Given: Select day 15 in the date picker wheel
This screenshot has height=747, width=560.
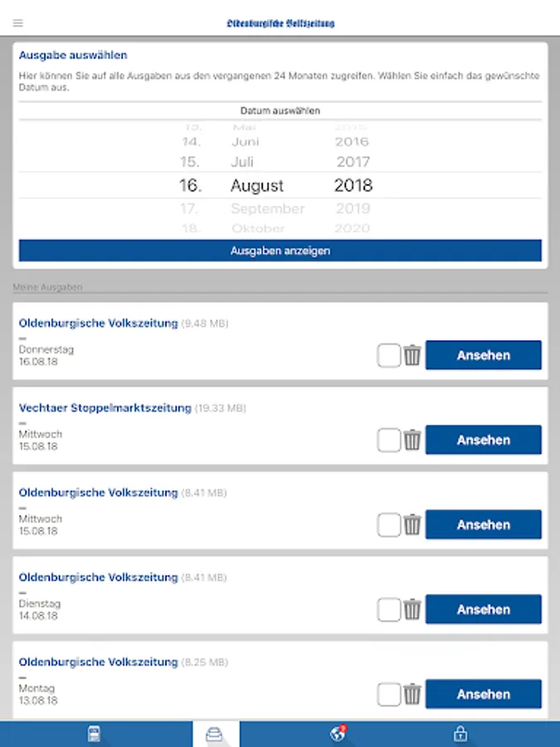Looking at the screenshot, I should 192,162.
